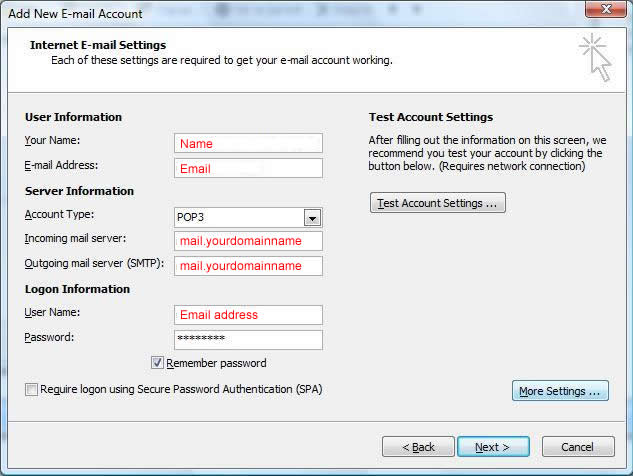
Task: Click the Outgoing mail server (SMTP) field
Action: [x=248, y=266]
